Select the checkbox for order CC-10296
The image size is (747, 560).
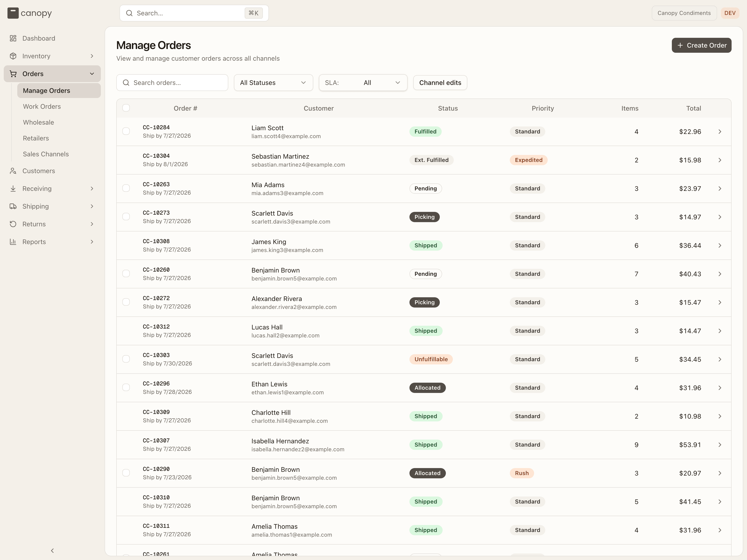[126, 388]
